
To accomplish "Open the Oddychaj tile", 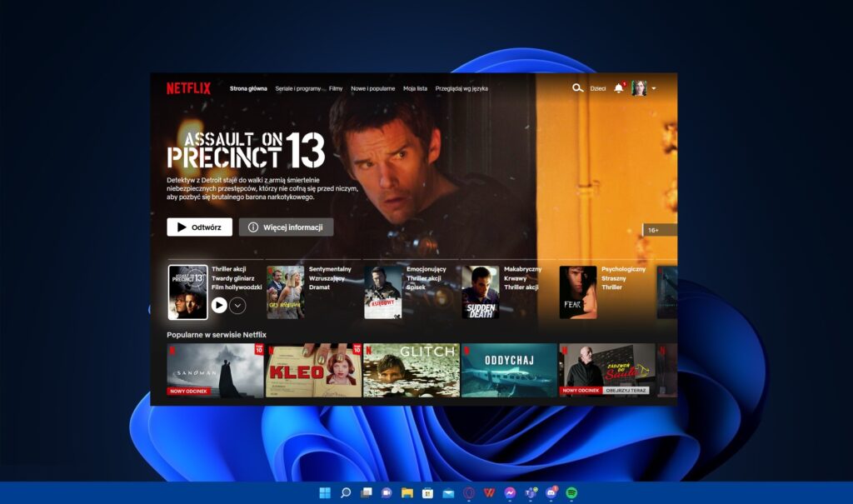I will pos(509,370).
